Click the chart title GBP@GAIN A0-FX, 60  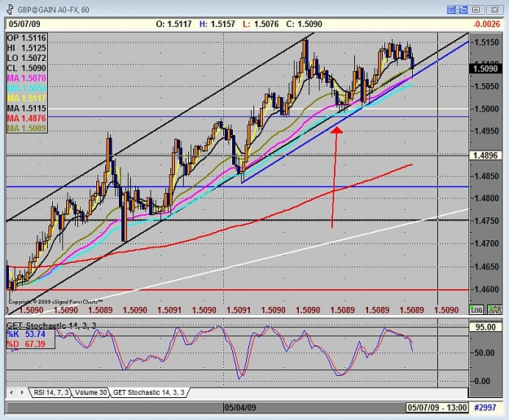tap(53, 10)
